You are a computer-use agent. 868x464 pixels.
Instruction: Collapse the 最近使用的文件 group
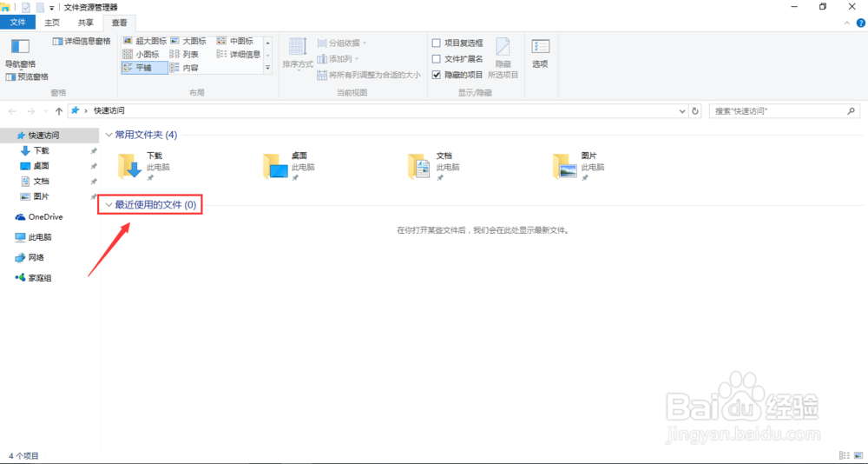click(x=108, y=205)
